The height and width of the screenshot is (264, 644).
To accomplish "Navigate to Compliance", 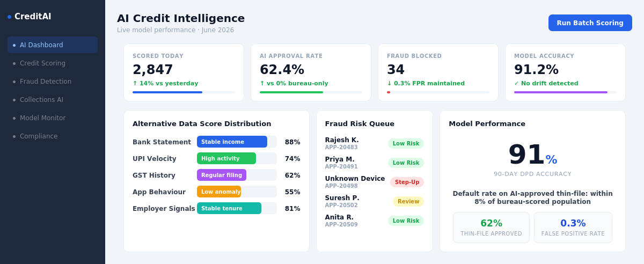I will tap(53, 136).
